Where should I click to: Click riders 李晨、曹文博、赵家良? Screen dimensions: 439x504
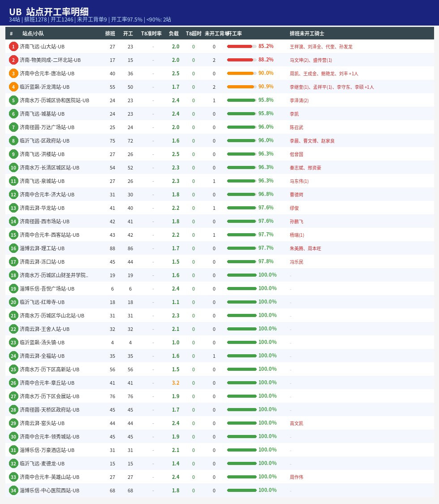coord(312,141)
